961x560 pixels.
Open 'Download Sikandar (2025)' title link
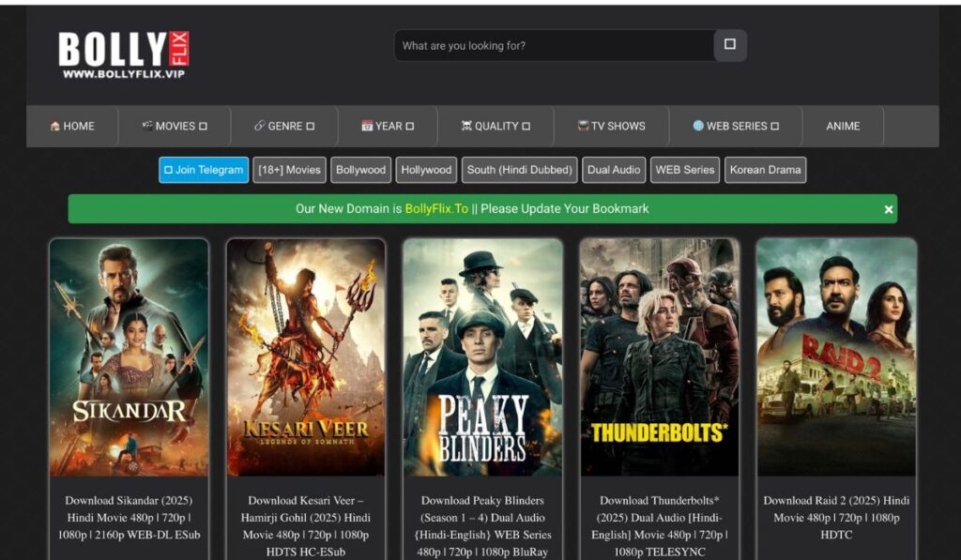[129, 518]
